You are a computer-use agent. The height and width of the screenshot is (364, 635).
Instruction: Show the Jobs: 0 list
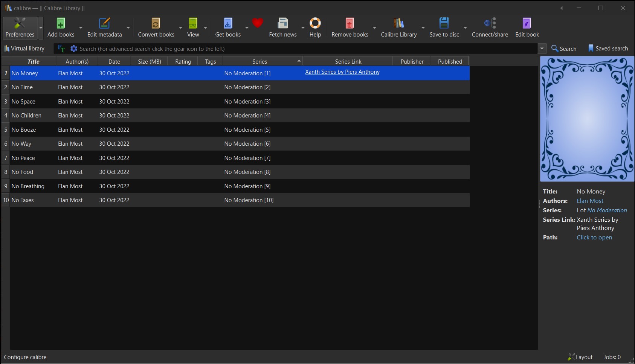tap(612, 357)
